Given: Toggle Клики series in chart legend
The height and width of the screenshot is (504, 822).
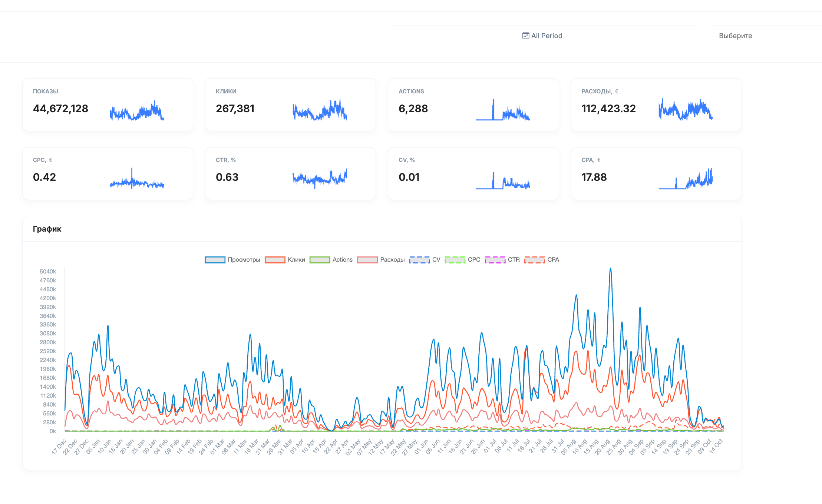Looking at the screenshot, I should 285,260.
